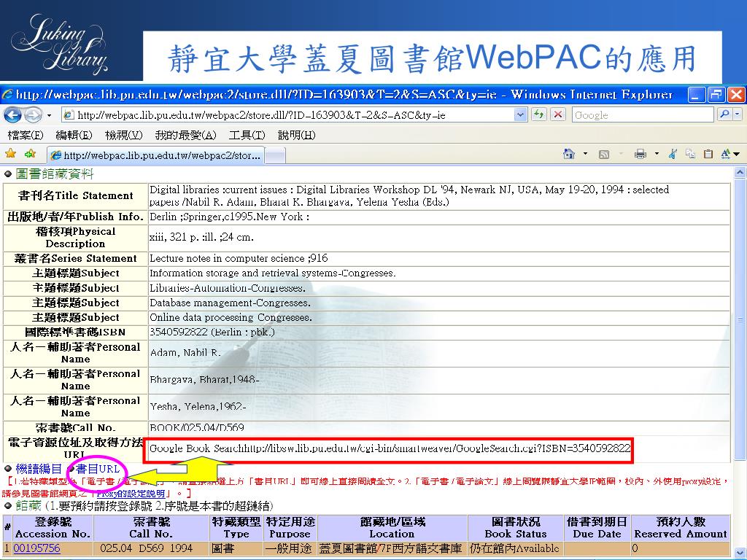Image resolution: width=747 pixels, height=560 pixels.
Task: Open accession number 00195756 link
Action: 37,548
